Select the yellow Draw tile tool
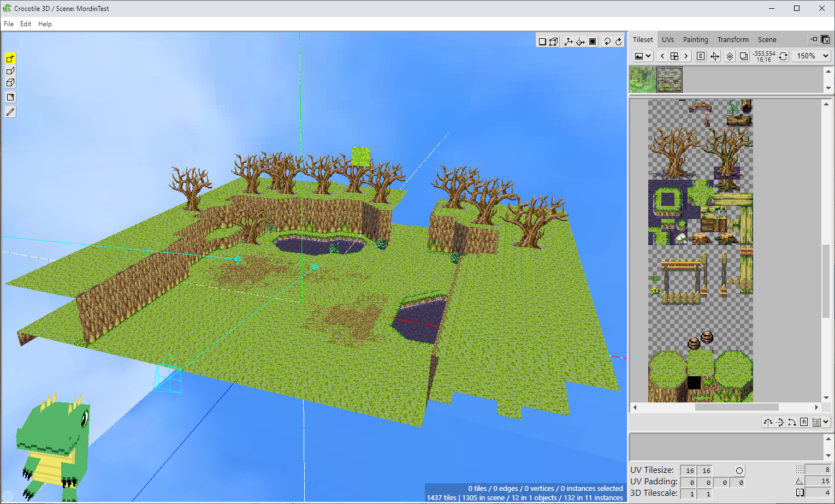Image resolution: width=835 pixels, height=504 pixels. coord(10,58)
